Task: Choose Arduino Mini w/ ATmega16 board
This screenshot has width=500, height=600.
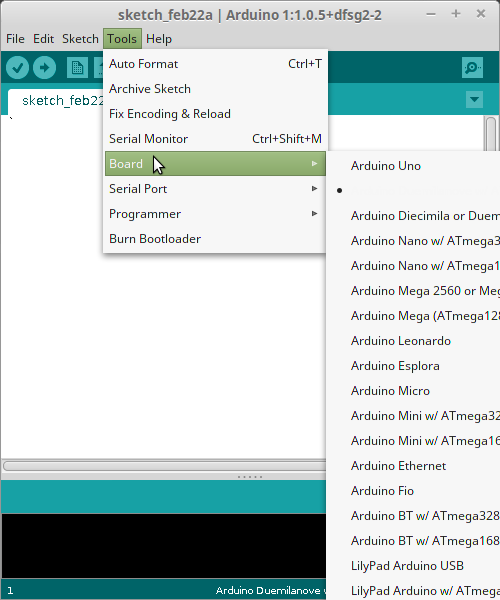Action: [x=414, y=441]
